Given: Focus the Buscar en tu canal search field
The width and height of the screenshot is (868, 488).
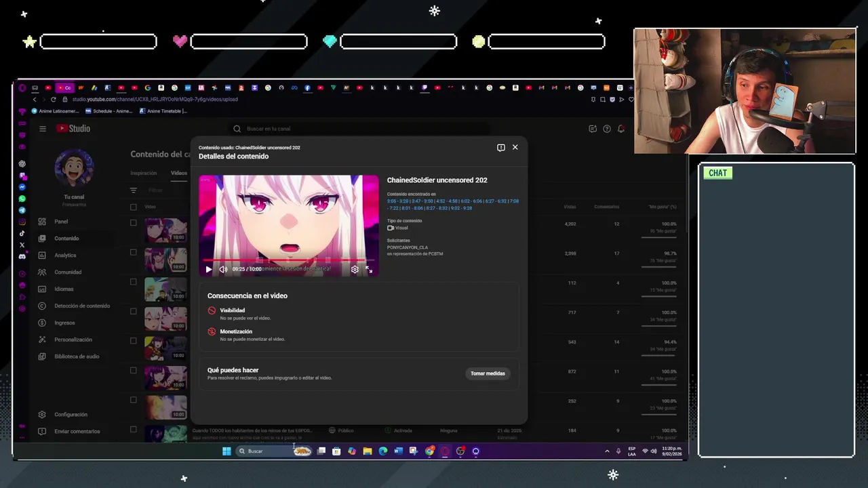Looking at the screenshot, I should [359, 129].
